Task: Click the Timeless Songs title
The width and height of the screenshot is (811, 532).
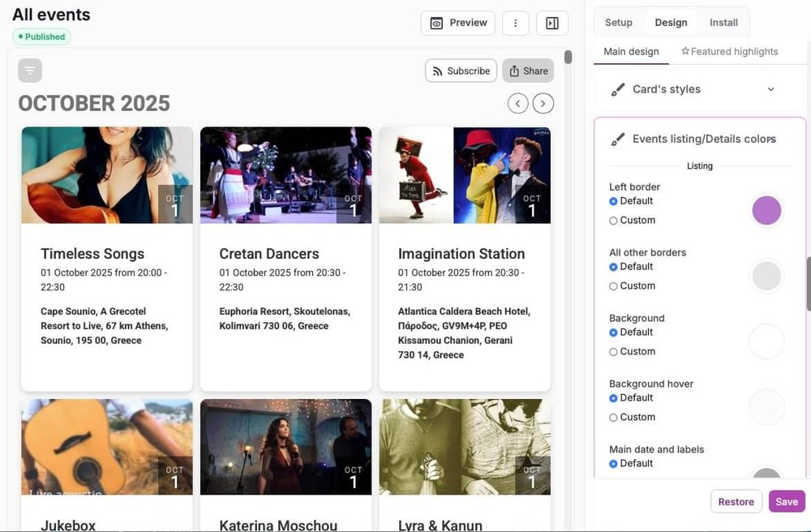Action: tap(92, 254)
